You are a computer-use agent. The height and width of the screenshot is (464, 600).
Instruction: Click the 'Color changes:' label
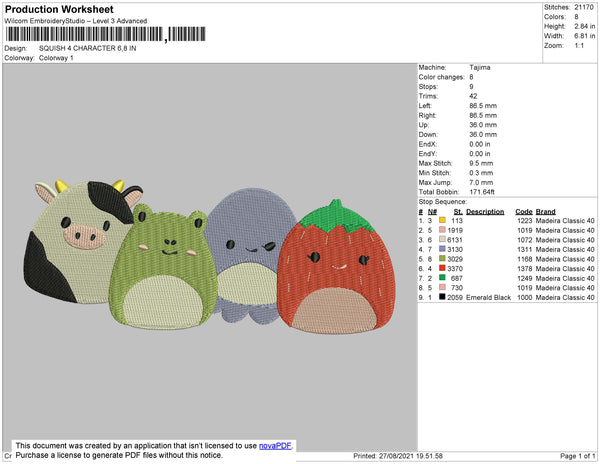coord(441,77)
